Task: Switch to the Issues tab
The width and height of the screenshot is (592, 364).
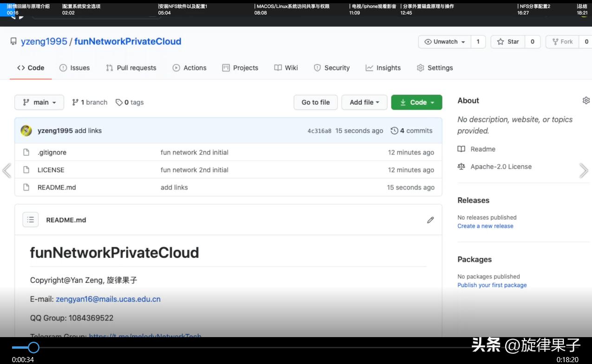Action: click(x=75, y=68)
